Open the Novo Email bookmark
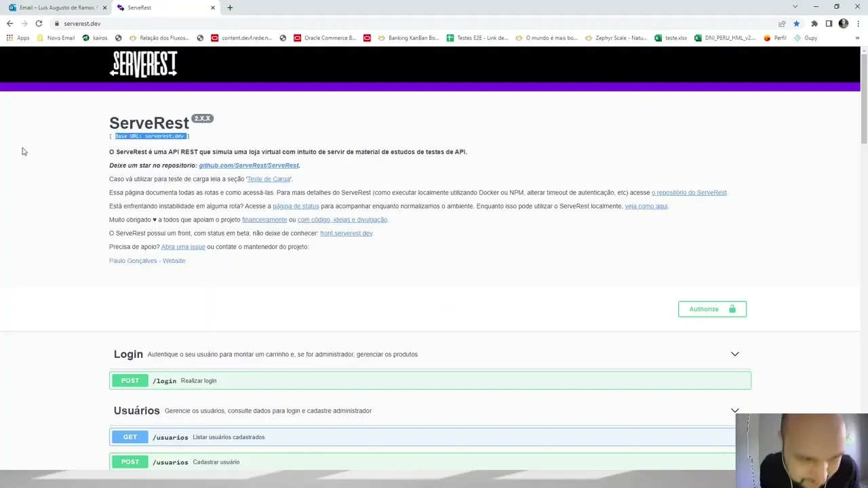The image size is (868, 488). pos(56,38)
